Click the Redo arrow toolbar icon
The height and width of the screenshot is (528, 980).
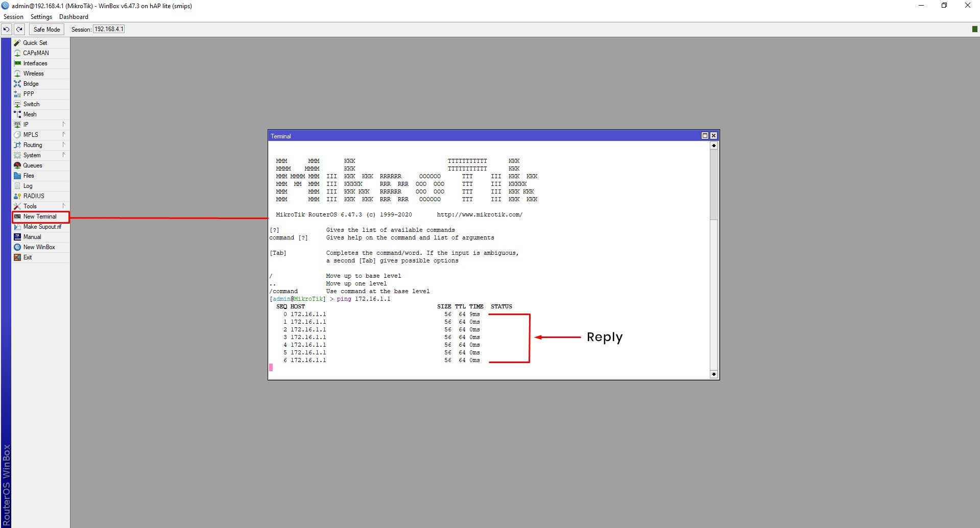click(x=19, y=29)
